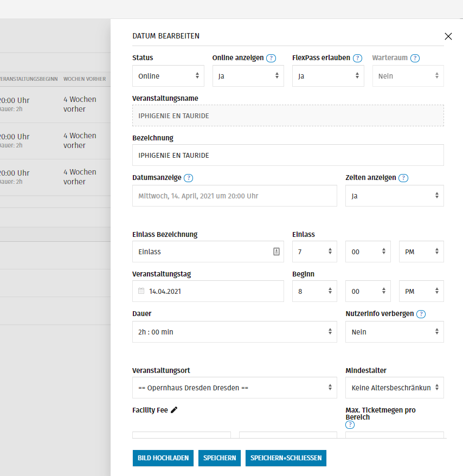The width and height of the screenshot is (463, 476).
Task: Click the Warteraum help question mark
Action: point(415,58)
